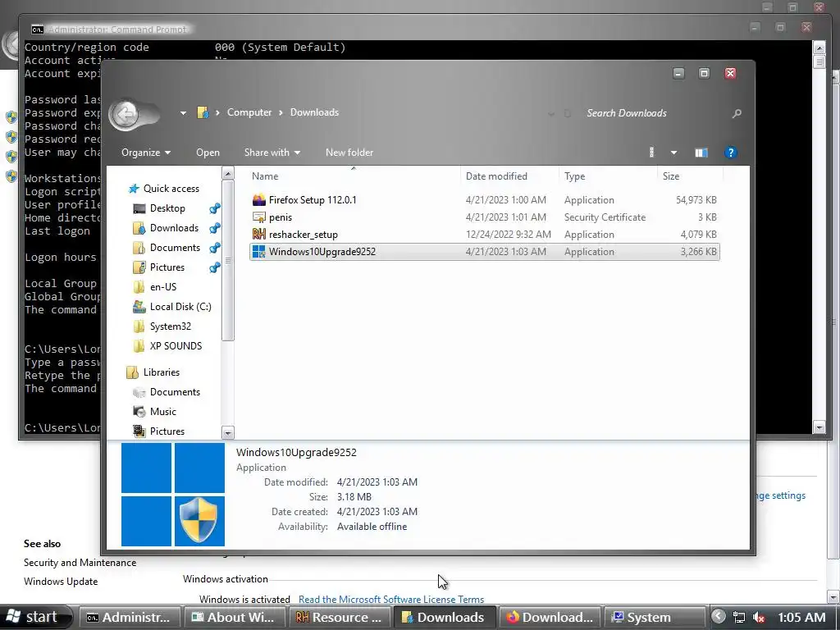Open Documents under Libraries
This screenshot has height=630, width=840.
175,392
